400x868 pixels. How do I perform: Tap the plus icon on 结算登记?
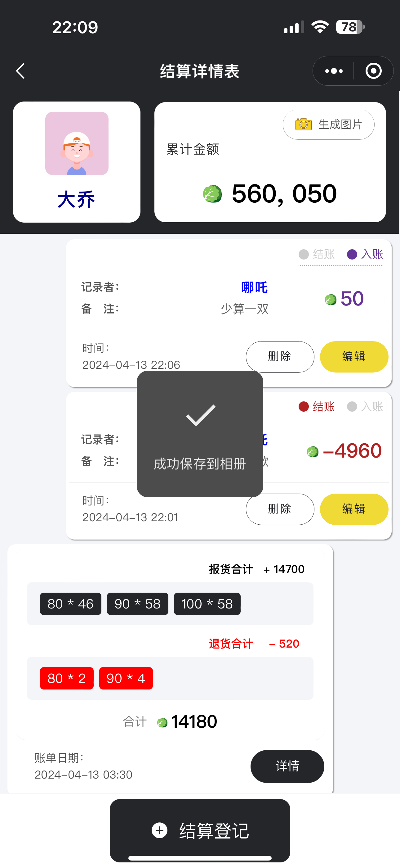(160, 830)
